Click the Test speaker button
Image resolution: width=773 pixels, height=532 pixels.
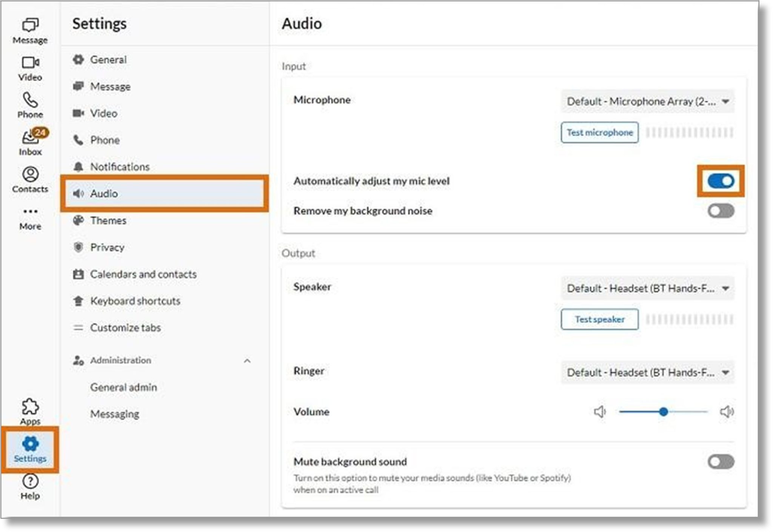[x=599, y=319]
